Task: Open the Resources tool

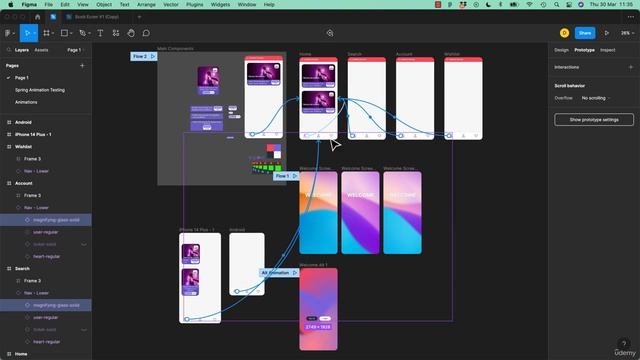Action: coord(116,33)
